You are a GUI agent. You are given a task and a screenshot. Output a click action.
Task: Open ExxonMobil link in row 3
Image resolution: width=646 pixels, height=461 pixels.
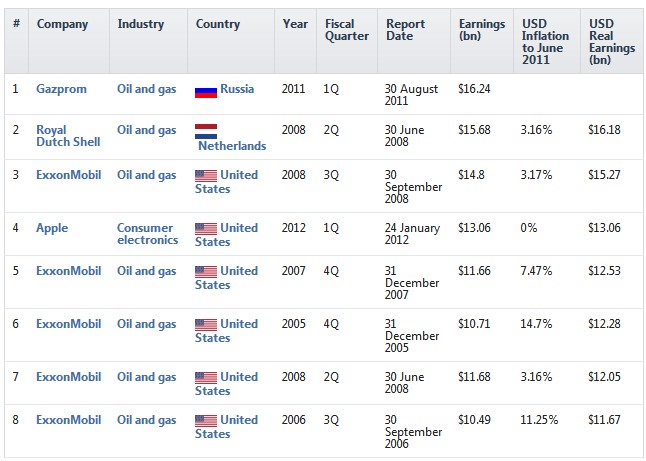pyautogui.click(x=69, y=175)
